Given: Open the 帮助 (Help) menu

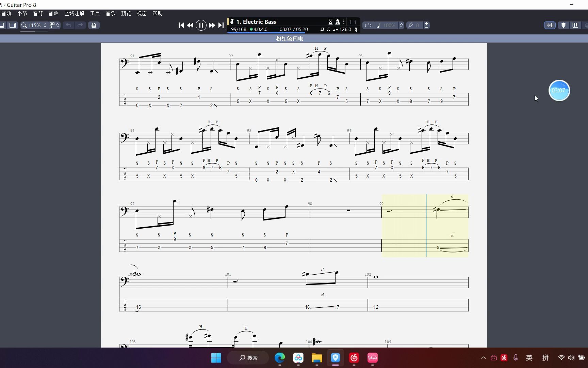Looking at the screenshot, I should 158,13.
